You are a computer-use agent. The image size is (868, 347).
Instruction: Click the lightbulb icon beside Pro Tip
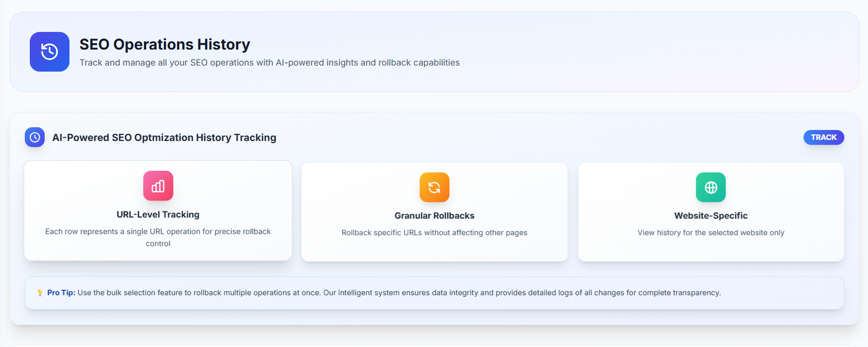click(x=40, y=293)
